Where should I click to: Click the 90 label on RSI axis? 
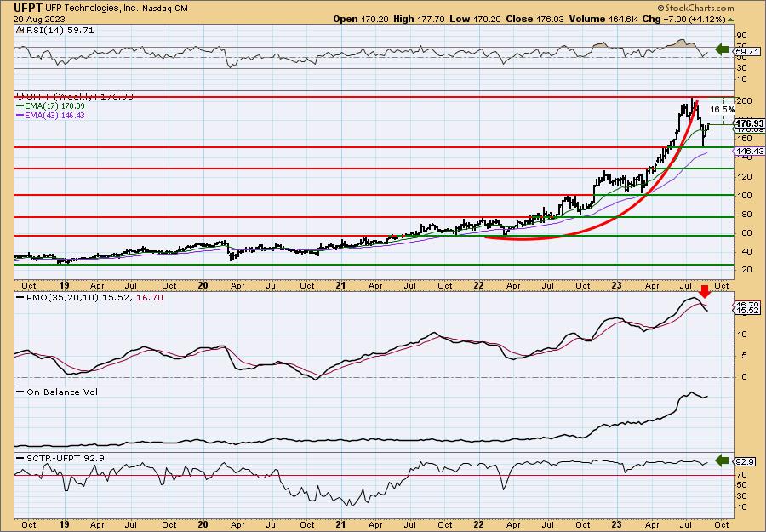pyautogui.click(x=742, y=36)
